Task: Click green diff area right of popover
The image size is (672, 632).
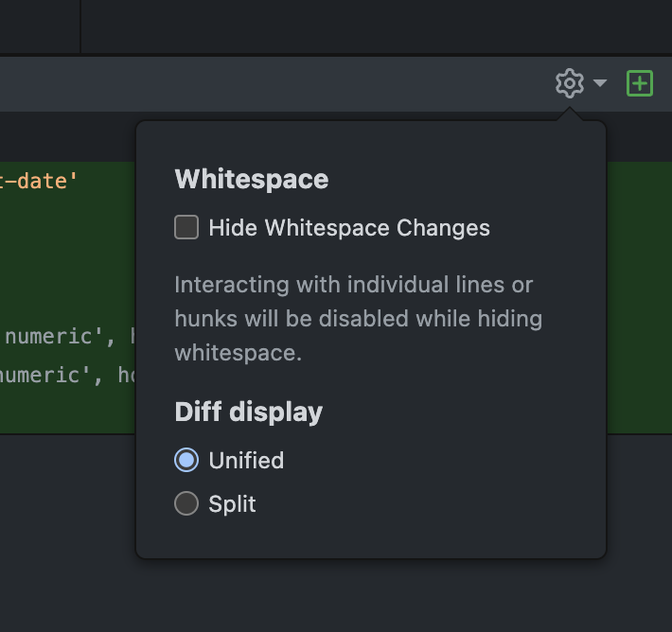Action: [639, 298]
